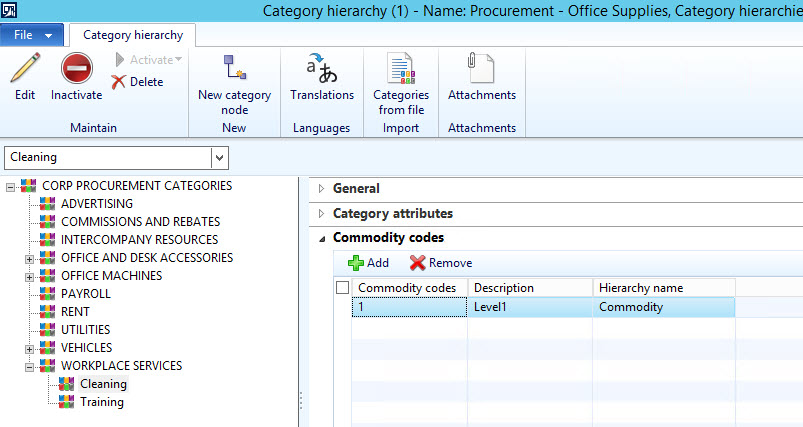This screenshot has height=427, width=803.
Task: Select the Training category in tree
Action: pyautogui.click(x=101, y=402)
